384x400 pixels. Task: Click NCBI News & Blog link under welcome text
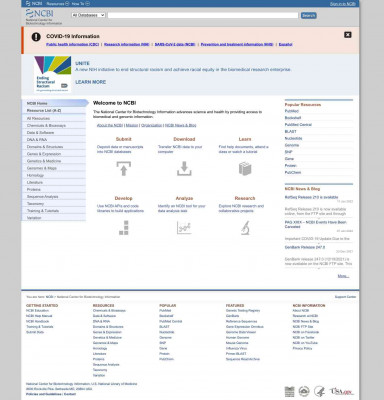[x=181, y=125]
